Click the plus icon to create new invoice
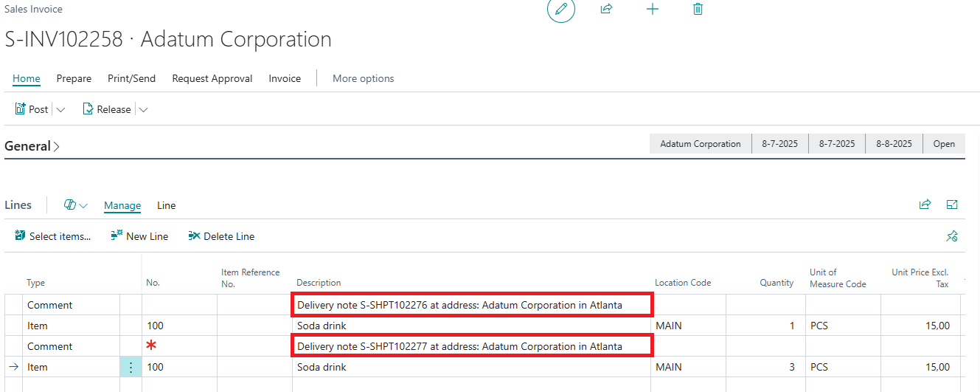980x392 pixels. click(x=653, y=9)
